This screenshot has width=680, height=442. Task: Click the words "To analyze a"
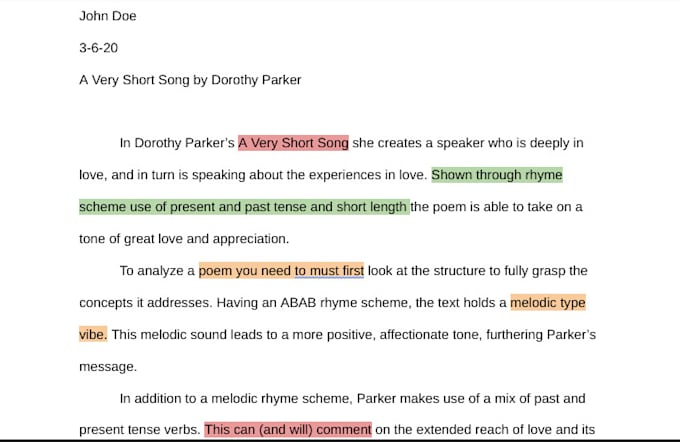pos(157,271)
